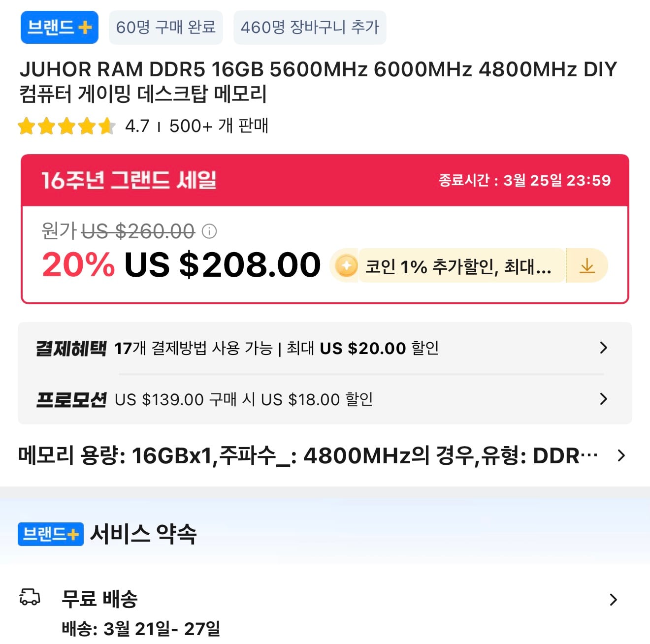Click the 4.7 rating score

(x=137, y=126)
